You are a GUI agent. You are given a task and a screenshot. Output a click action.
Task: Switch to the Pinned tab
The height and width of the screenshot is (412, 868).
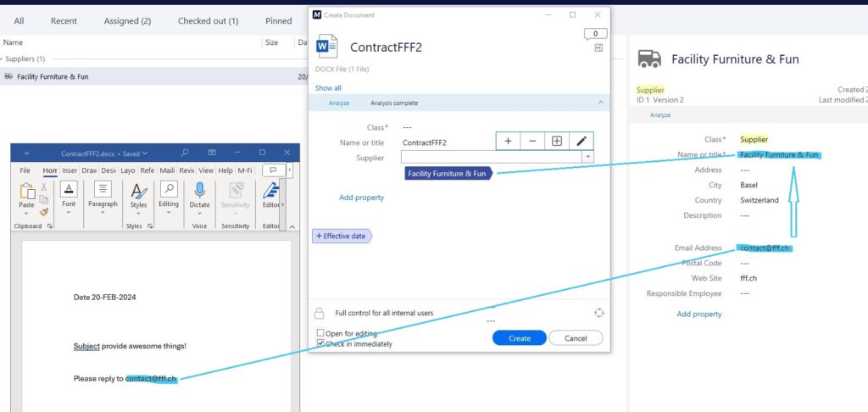[x=278, y=21]
